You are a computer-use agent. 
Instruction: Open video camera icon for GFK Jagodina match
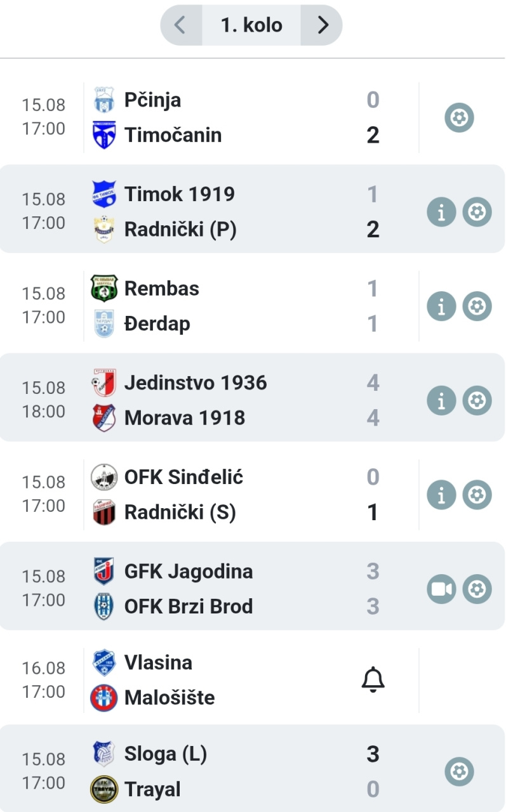point(441,589)
